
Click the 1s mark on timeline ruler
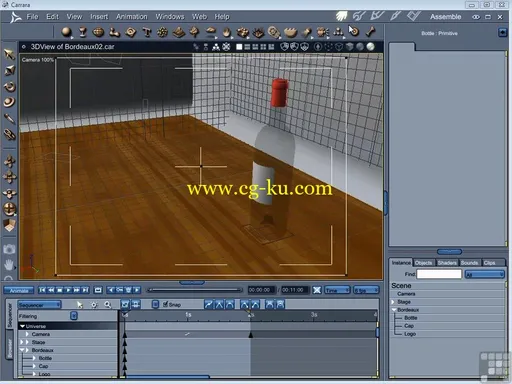coord(188,315)
